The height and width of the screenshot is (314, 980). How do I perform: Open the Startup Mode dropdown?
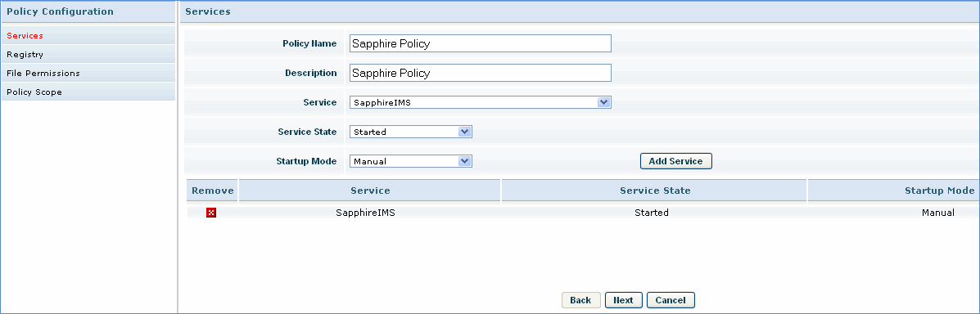point(411,161)
